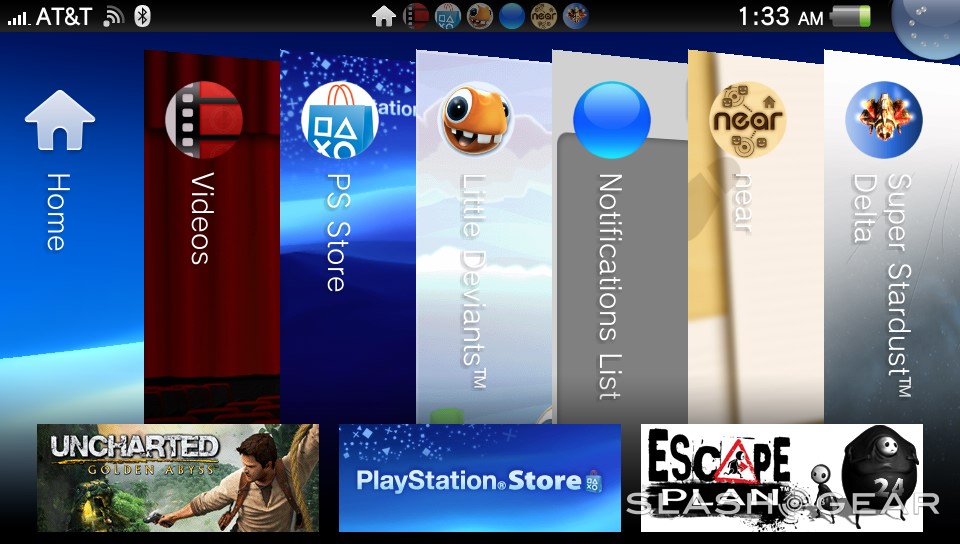Screen dimensions: 960x544
Task: Open the Videos film reel icon
Action: (204, 120)
